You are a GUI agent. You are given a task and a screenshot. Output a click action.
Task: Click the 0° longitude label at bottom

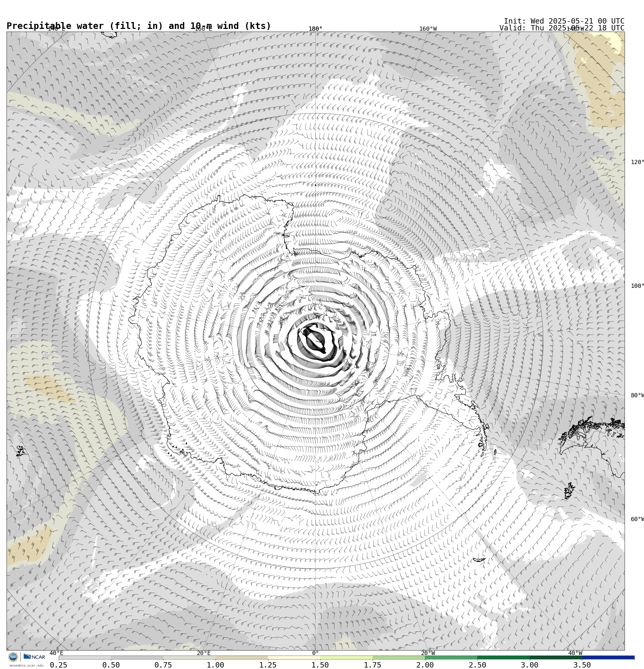click(x=315, y=653)
